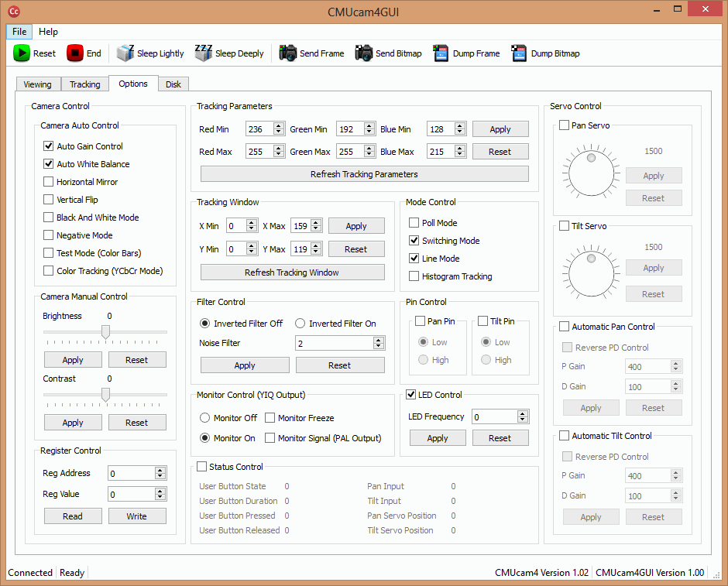This screenshot has width=728, height=586.
Task: Click the Send Frame camera icon
Action: point(288,53)
